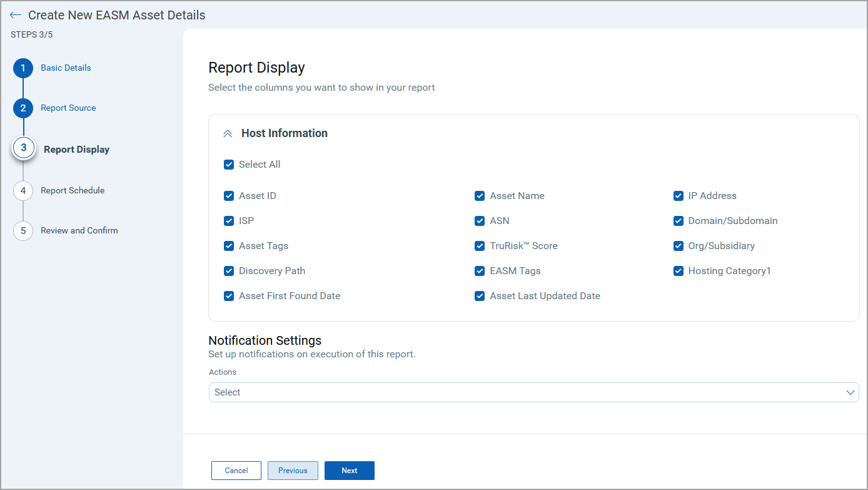Screen dimensions: 868x490
Task: Collapse the Host Information section
Action: (228, 133)
